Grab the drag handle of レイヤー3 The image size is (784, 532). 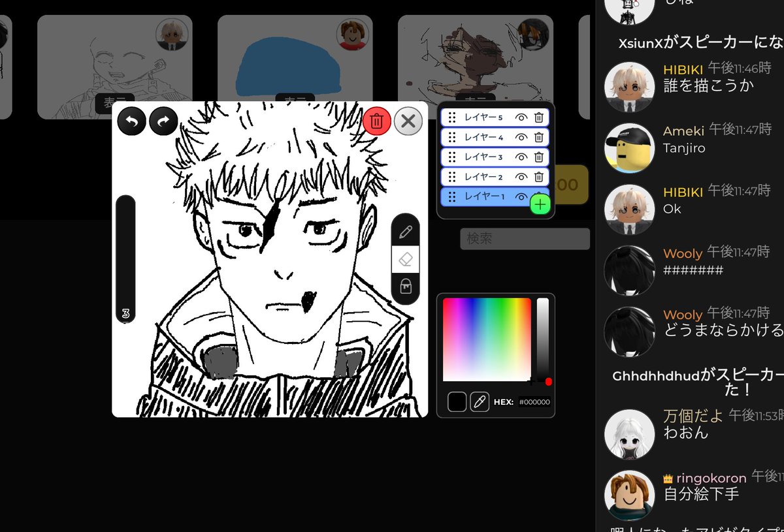pos(452,157)
